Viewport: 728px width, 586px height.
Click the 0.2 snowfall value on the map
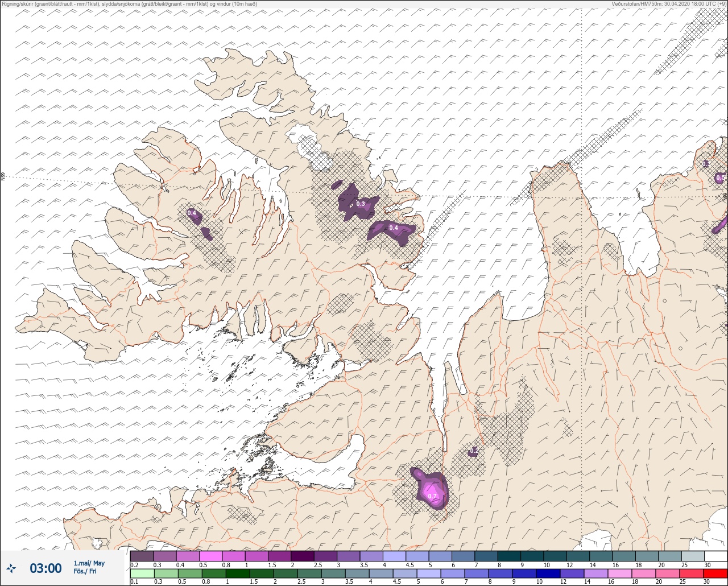(474, 451)
